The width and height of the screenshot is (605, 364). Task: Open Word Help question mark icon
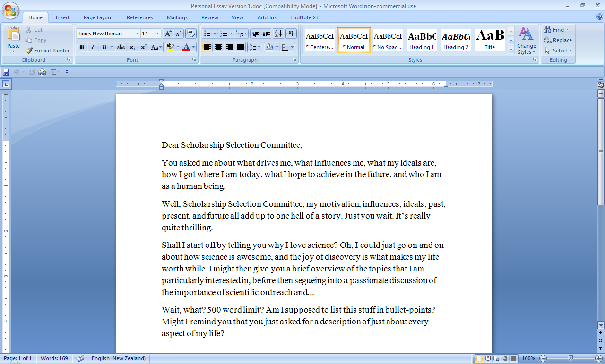600,17
